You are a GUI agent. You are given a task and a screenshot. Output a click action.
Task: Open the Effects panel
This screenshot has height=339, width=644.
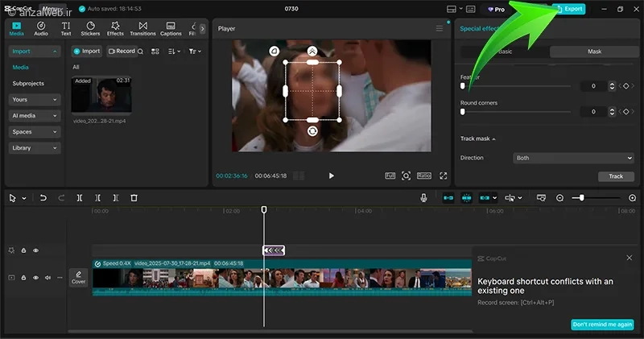click(x=115, y=29)
